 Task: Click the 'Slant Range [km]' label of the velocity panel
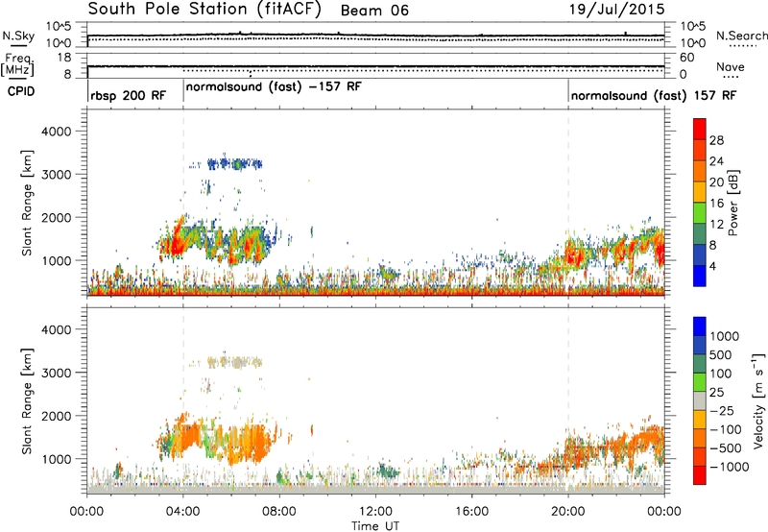[x=27, y=400]
